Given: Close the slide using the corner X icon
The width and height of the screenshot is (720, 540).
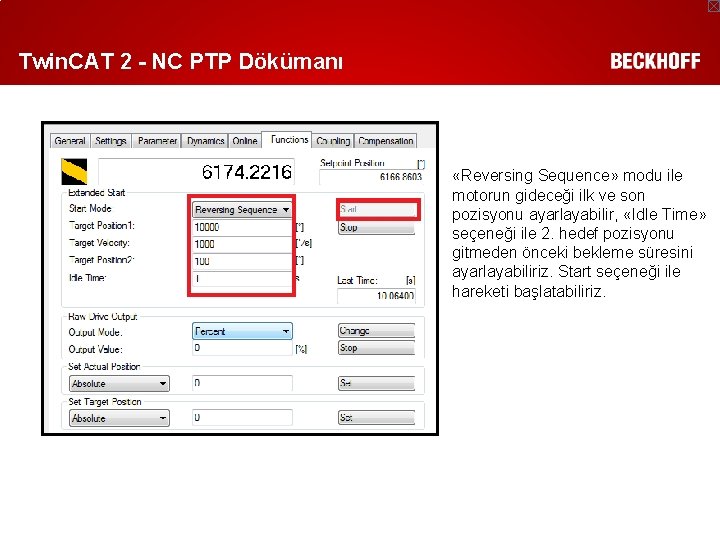Looking at the screenshot, I should click(713, 6).
